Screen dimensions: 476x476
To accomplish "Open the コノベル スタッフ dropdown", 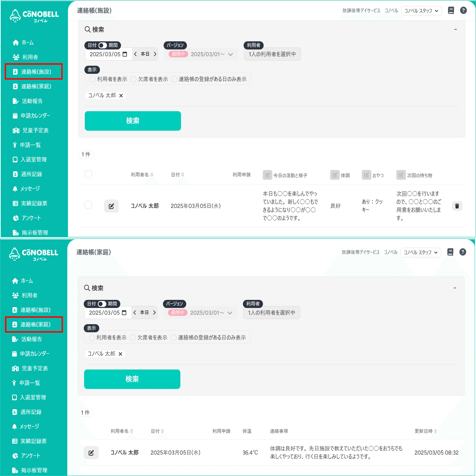I will 421,11.
